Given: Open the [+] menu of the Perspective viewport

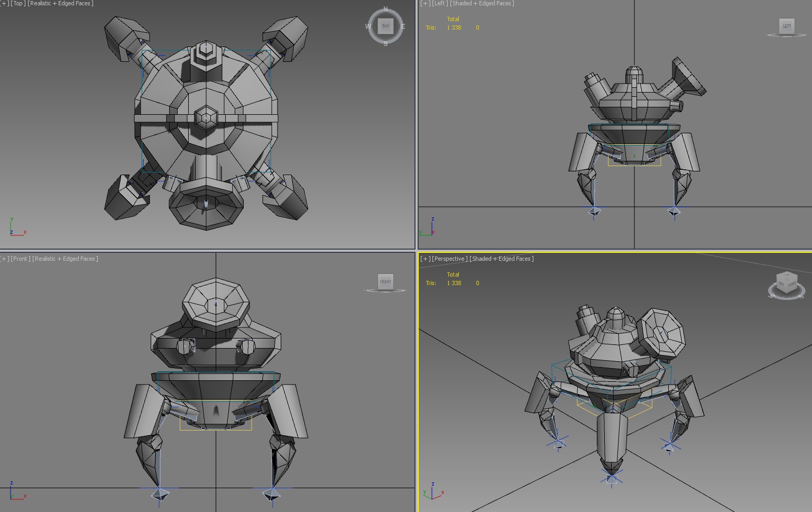Looking at the screenshot, I should 425,259.
